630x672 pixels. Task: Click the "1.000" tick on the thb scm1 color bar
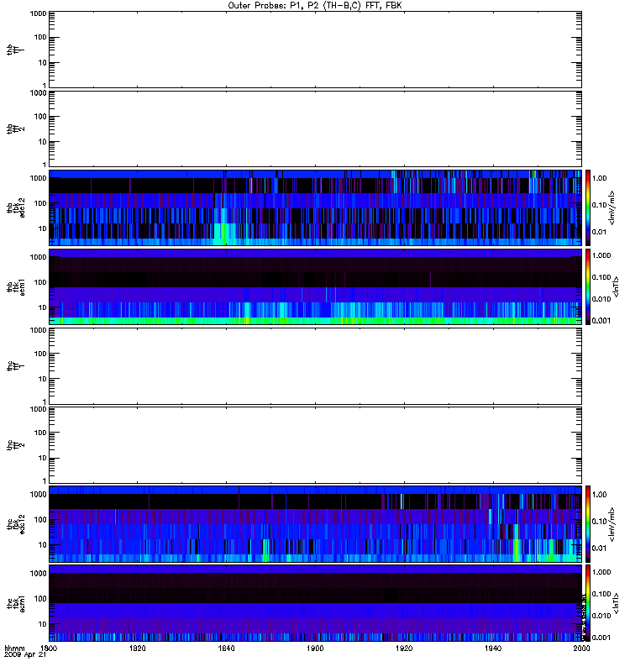coord(601,255)
